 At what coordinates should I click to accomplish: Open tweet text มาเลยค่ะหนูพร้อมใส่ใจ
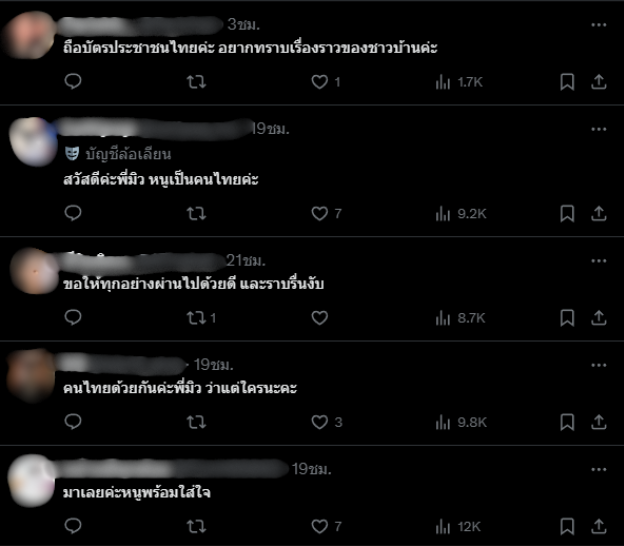pos(137,493)
